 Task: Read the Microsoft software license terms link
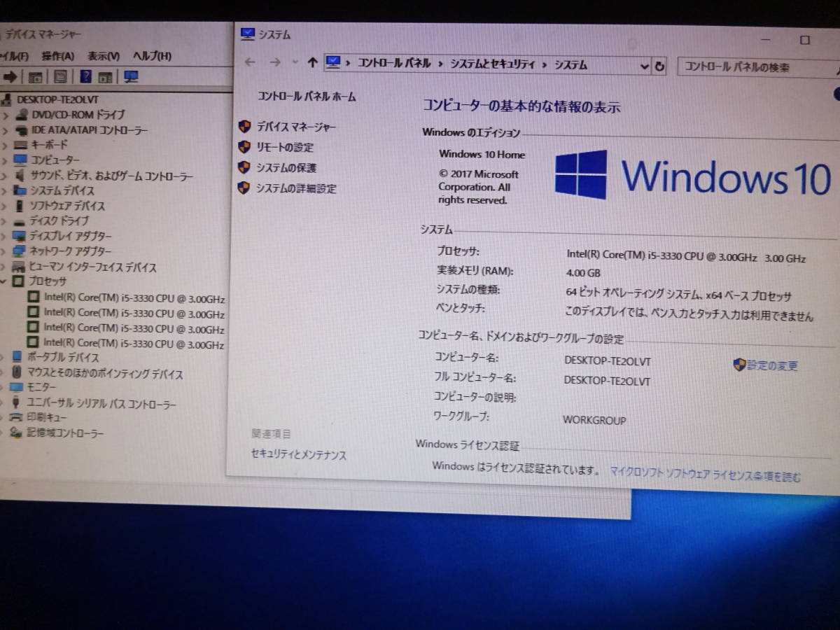[706, 476]
